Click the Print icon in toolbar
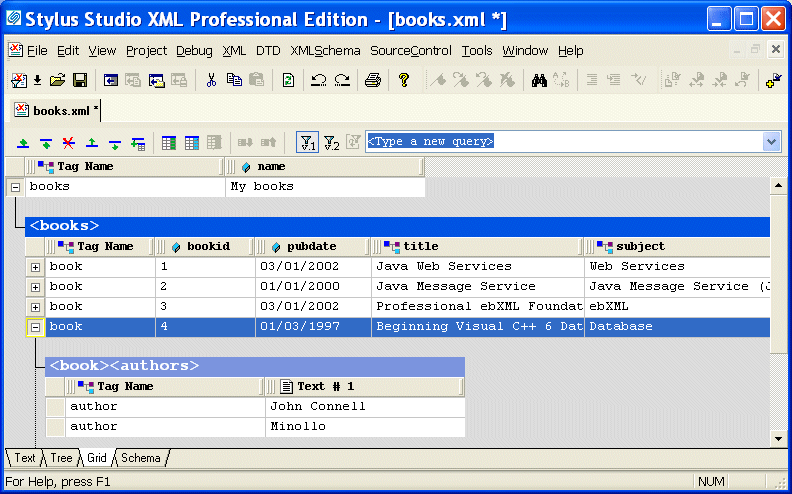Image resolution: width=792 pixels, height=494 pixels. point(373,81)
